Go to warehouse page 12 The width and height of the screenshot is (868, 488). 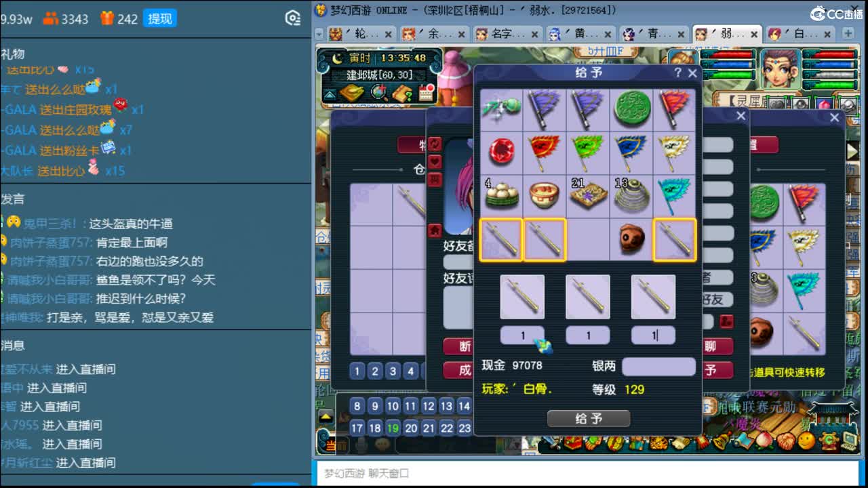tap(429, 406)
